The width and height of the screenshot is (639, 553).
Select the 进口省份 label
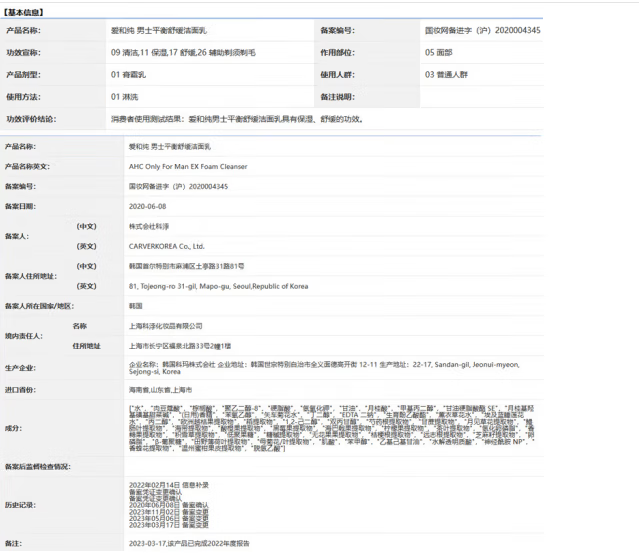click(x=20, y=390)
